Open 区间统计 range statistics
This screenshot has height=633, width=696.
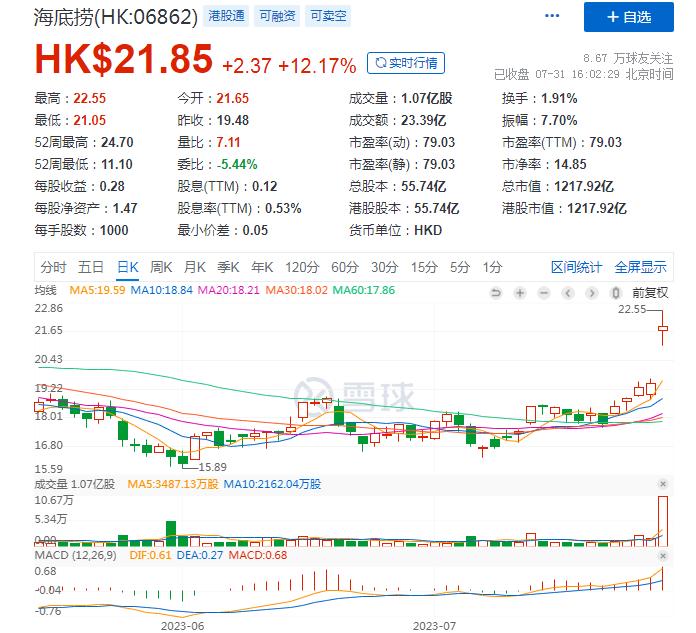point(576,267)
